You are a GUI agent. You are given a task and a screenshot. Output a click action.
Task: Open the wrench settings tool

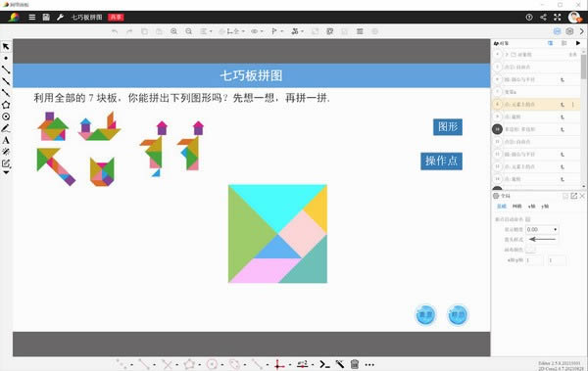[60, 18]
